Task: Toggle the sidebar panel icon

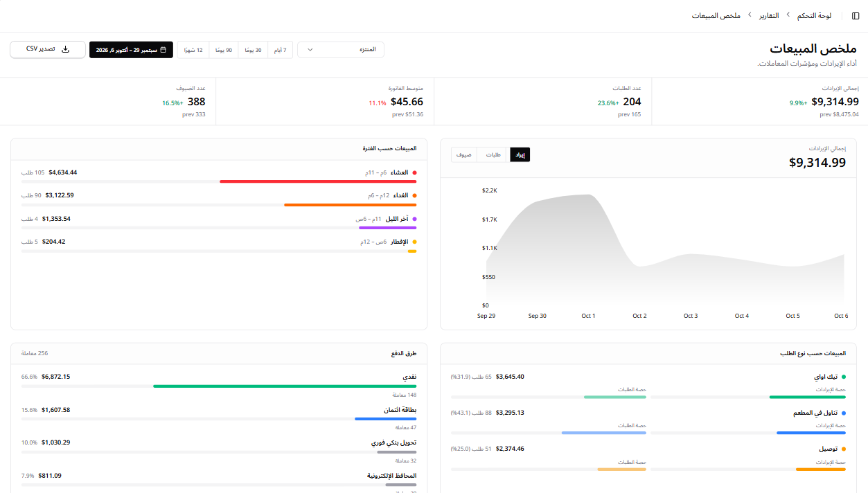Action: [856, 15]
